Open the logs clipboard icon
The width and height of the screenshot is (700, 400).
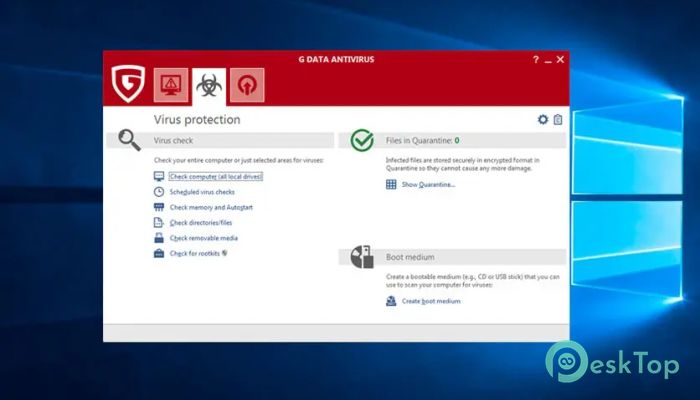(558, 120)
